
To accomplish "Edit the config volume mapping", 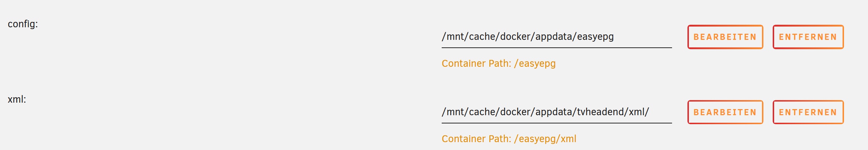I will coord(725,37).
